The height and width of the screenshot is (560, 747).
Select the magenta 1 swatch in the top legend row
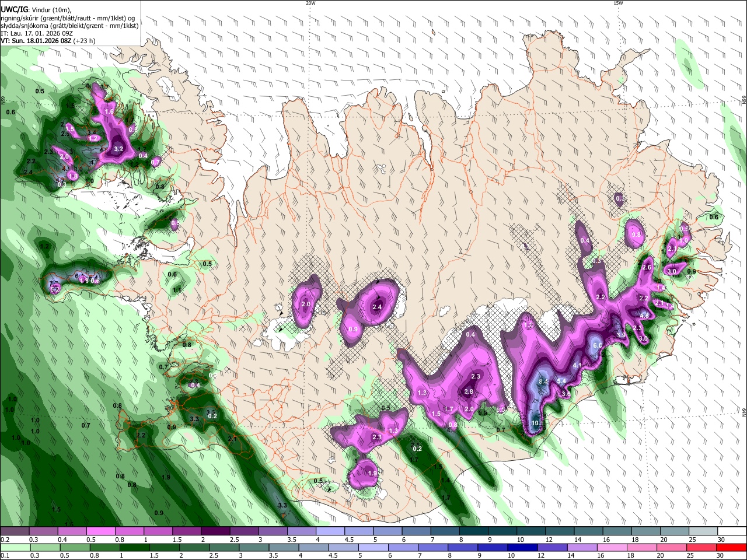pos(158,531)
